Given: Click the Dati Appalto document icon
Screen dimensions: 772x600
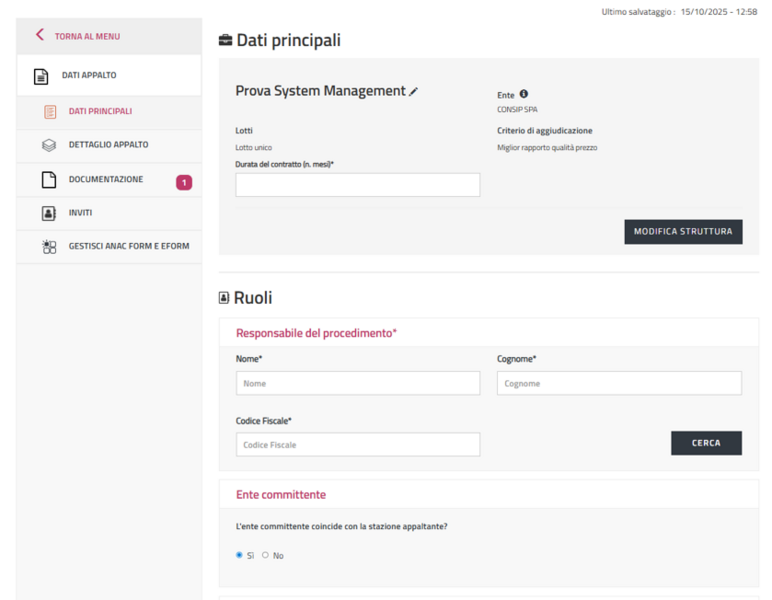Looking at the screenshot, I should point(41,76).
